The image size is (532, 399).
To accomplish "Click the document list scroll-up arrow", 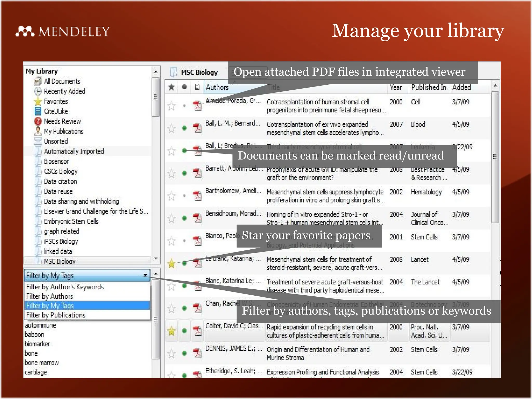I will click(x=495, y=85).
